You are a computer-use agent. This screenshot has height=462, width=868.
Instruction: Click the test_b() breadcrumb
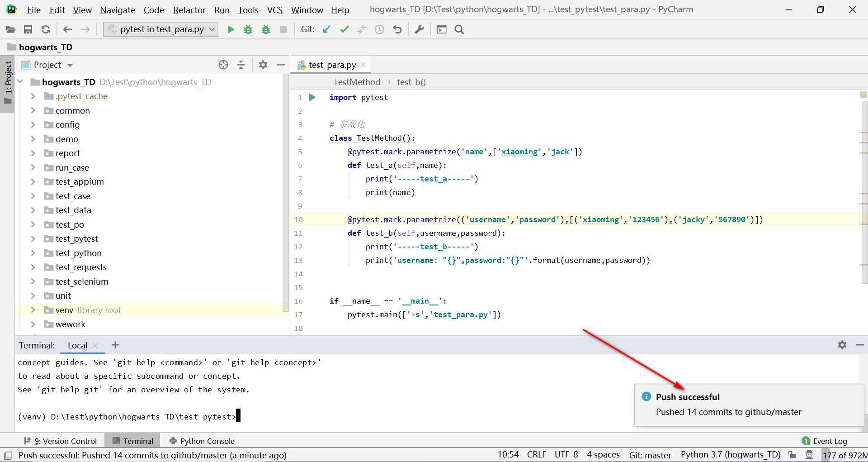[x=411, y=82]
